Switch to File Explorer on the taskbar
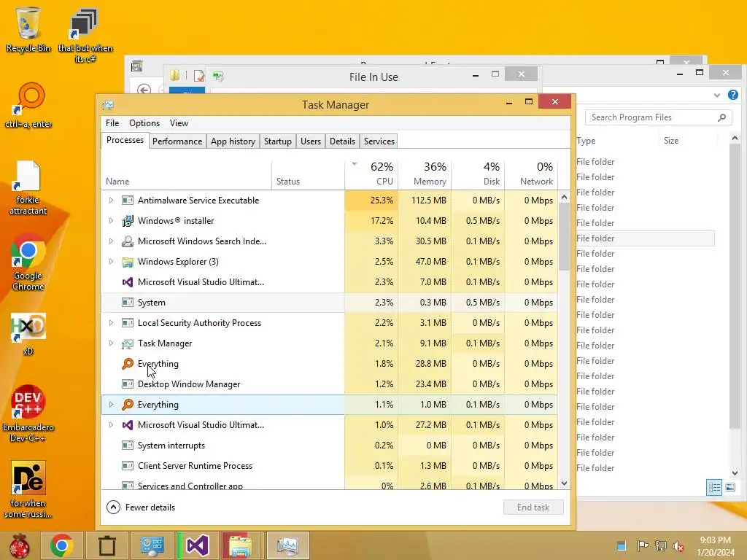 tap(242, 545)
